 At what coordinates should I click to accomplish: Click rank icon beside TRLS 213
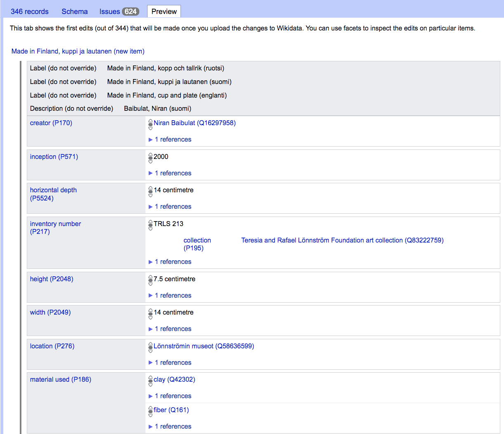click(x=150, y=226)
